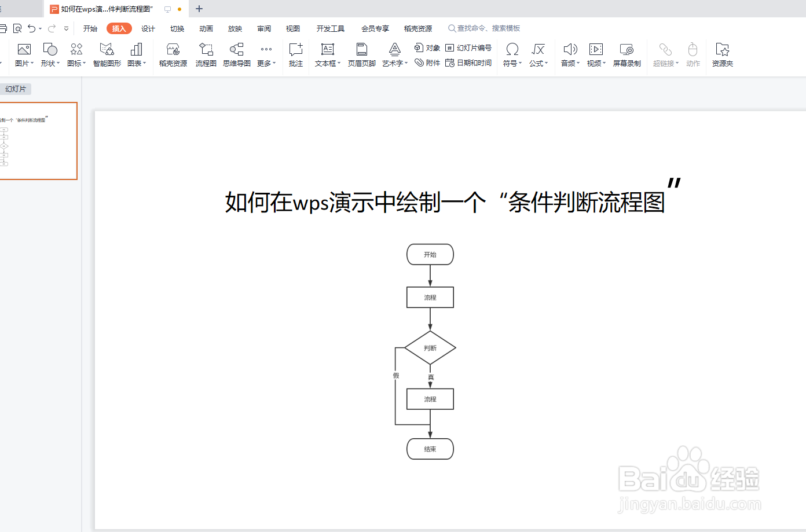Start 屏幕录制 screen recording
806x532 pixels.
(627, 55)
